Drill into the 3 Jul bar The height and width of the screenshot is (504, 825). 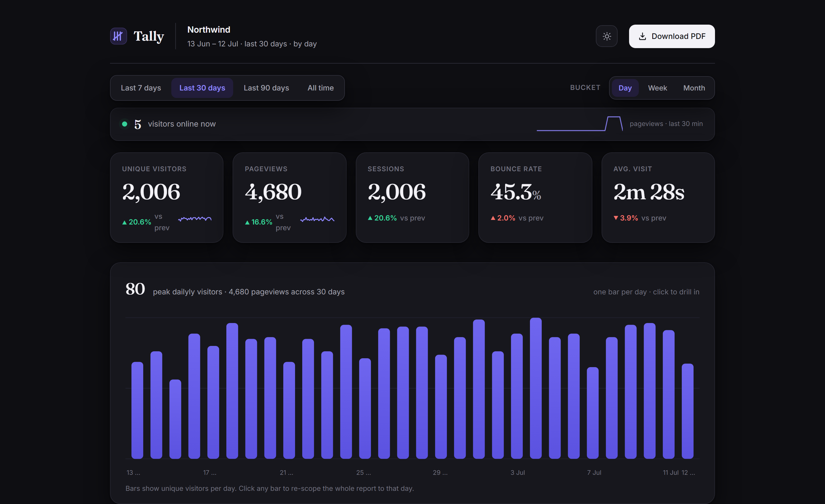pyautogui.click(x=517, y=396)
